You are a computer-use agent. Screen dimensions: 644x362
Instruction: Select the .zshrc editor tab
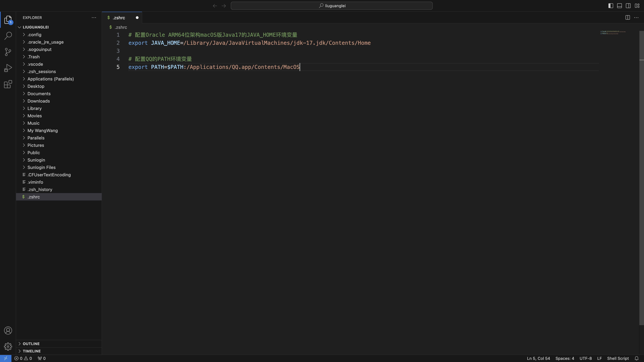pyautogui.click(x=122, y=17)
